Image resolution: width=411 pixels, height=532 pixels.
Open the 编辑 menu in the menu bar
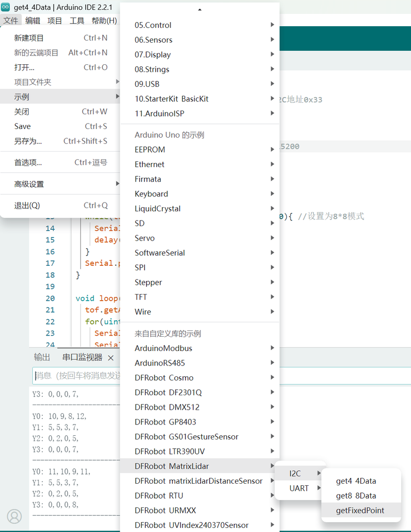click(x=32, y=21)
